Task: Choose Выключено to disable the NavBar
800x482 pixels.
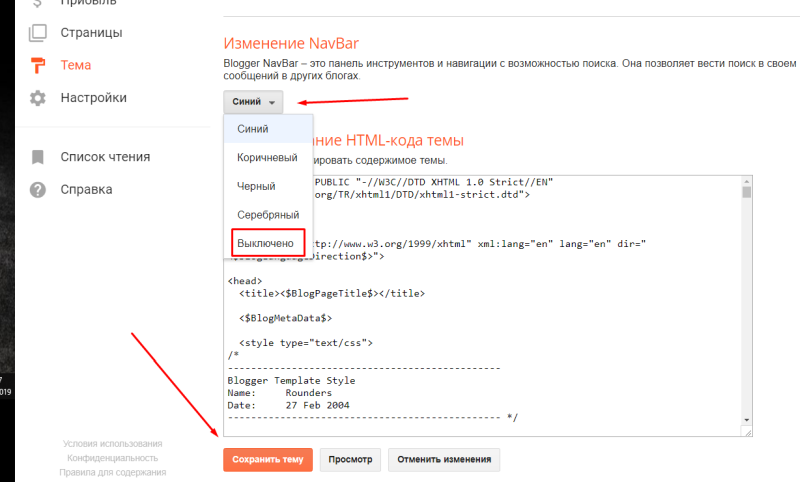Action: [265, 243]
